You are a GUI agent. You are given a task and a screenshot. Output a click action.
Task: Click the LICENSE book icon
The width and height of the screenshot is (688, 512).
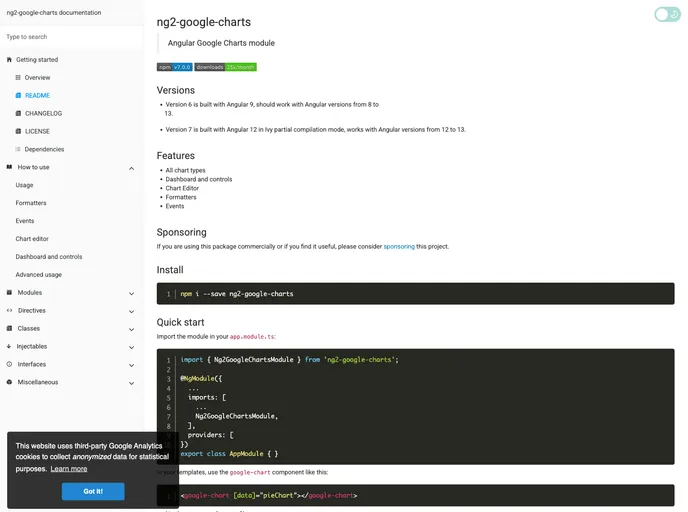18,131
